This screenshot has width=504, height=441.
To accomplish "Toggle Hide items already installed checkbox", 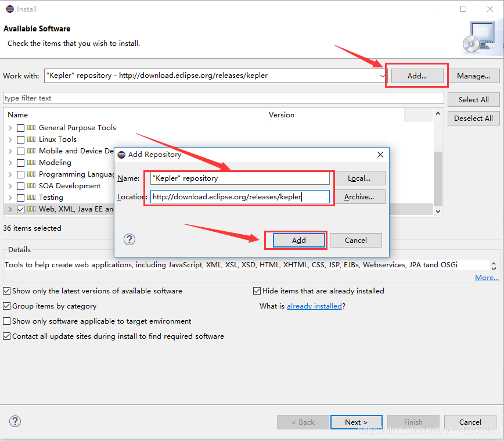I will point(257,291).
